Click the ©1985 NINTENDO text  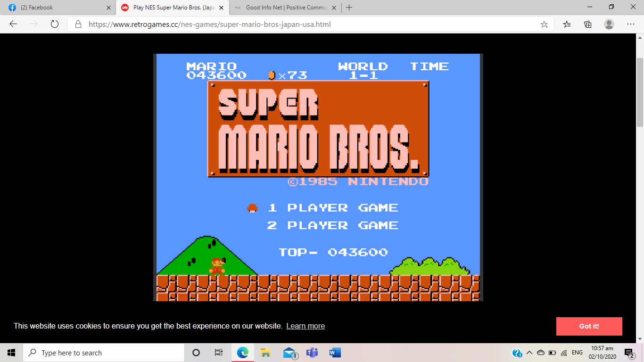(358, 181)
